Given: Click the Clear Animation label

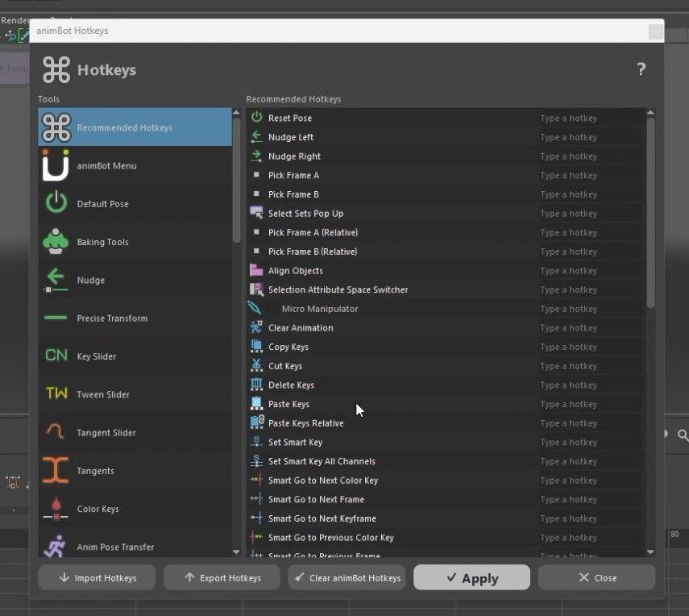Looking at the screenshot, I should [x=301, y=327].
